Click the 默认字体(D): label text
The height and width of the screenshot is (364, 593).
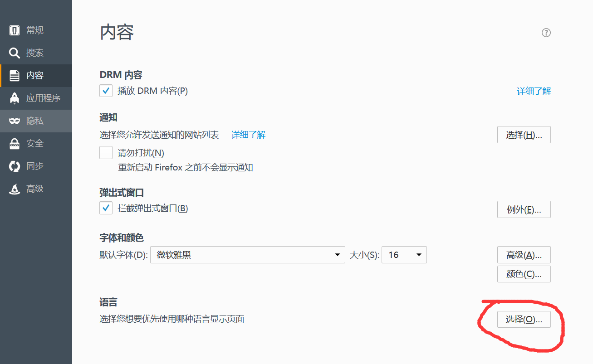(x=123, y=255)
